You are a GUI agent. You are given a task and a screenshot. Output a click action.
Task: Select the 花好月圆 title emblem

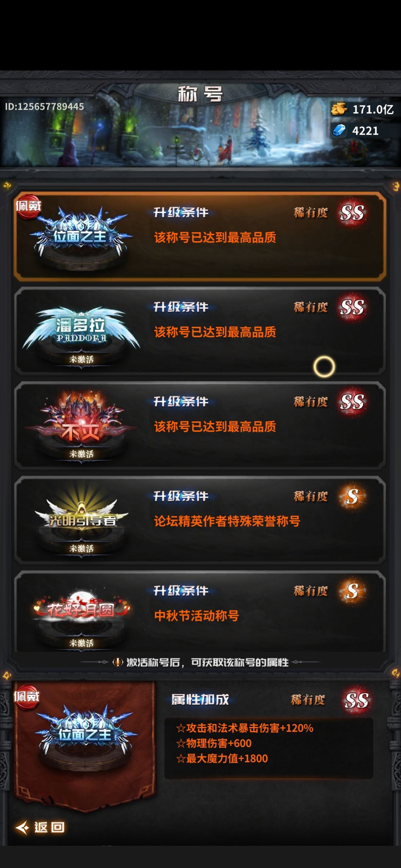coord(81,610)
